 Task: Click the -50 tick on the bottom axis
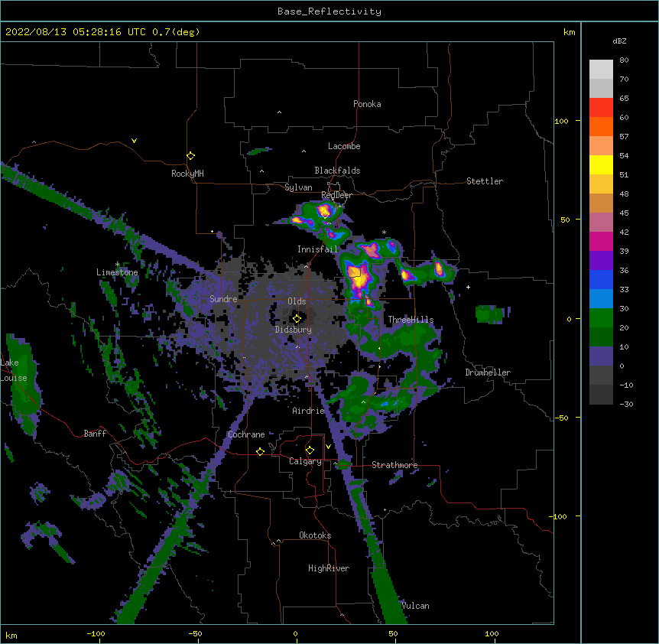pyautogui.click(x=195, y=633)
